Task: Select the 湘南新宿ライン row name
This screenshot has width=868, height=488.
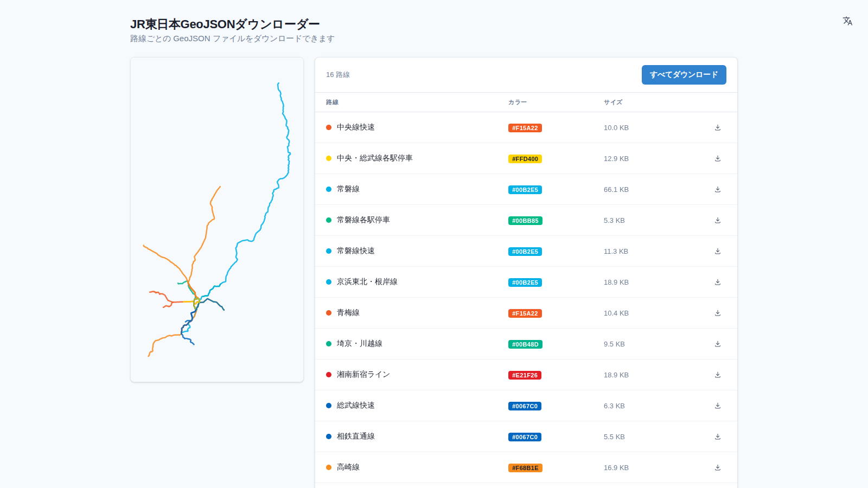Action: [363, 375]
